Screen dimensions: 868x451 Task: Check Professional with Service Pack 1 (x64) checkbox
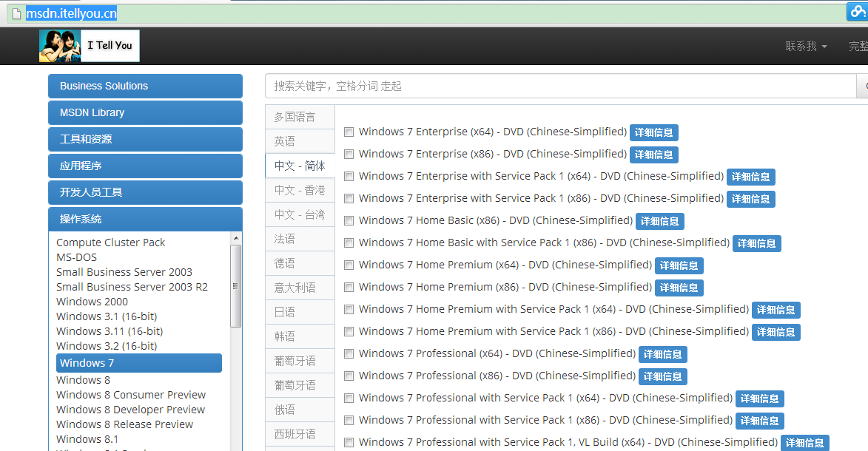[349, 398]
